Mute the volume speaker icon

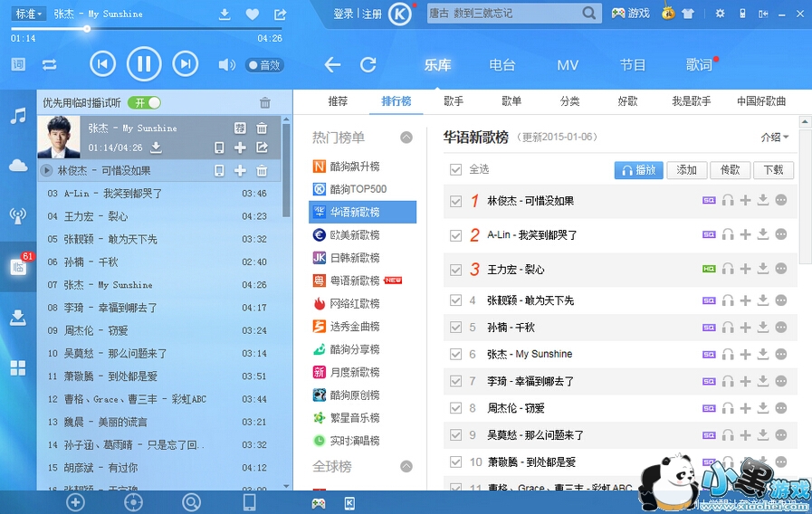(226, 65)
